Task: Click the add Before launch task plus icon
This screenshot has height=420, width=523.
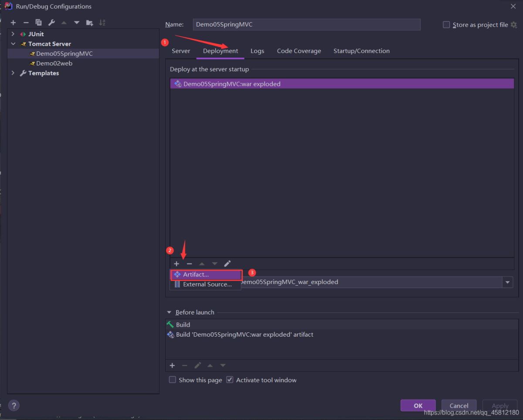Action: 172,365
